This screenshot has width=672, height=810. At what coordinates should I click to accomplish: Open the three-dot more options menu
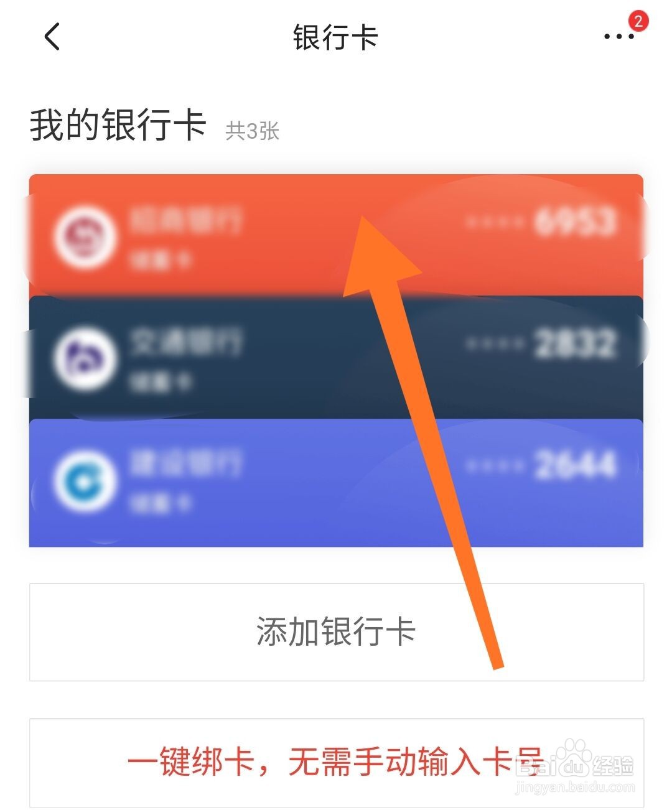point(618,37)
